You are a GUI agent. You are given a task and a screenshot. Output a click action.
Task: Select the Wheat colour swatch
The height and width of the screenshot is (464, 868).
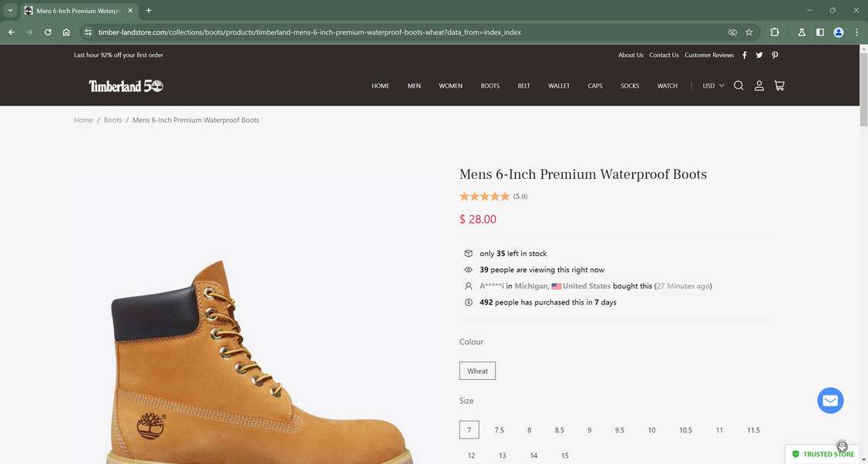[x=477, y=371]
